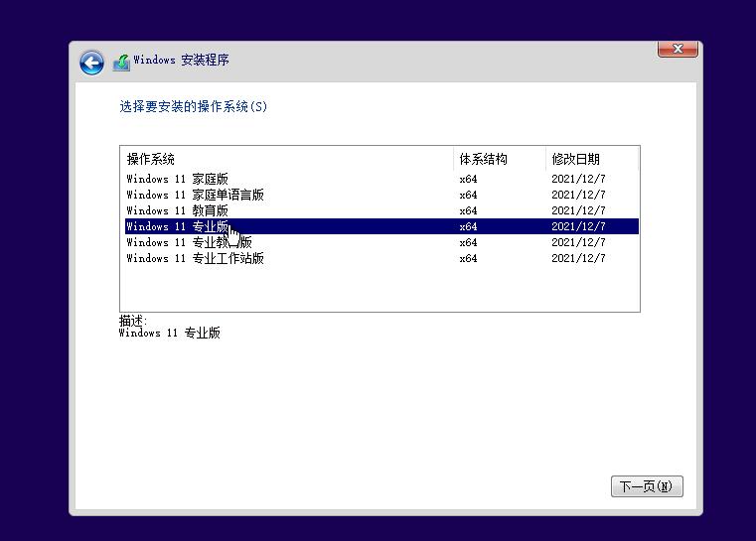
Task: Click the 选择要安装的操作系统(S) label
Action: (x=194, y=106)
